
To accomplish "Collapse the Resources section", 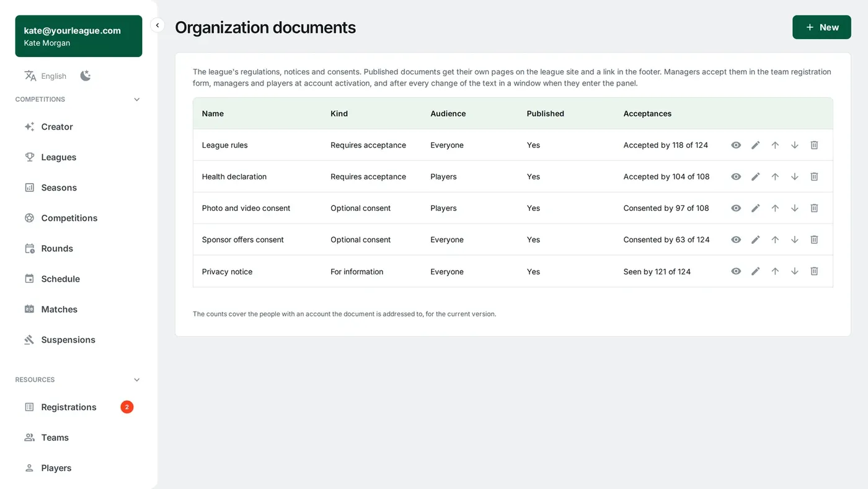I will pyautogui.click(x=137, y=380).
